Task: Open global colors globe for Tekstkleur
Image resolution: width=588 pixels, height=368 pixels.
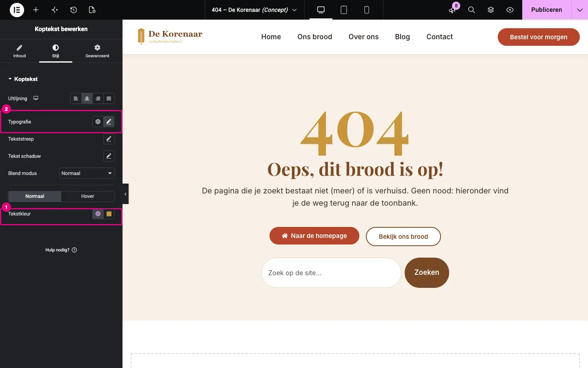Action: click(98, 214)
